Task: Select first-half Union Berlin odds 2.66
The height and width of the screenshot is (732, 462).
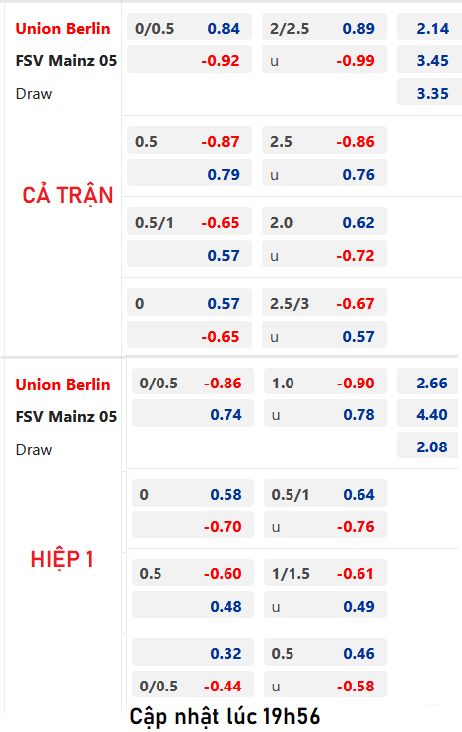Action: click(x=427, y=383)
